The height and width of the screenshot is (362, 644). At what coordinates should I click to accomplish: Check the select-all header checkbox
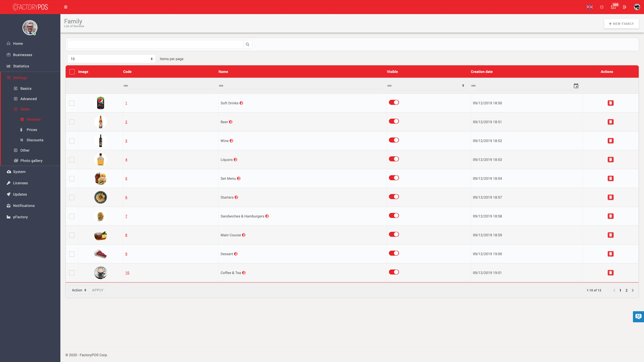(x=72, y=72)
